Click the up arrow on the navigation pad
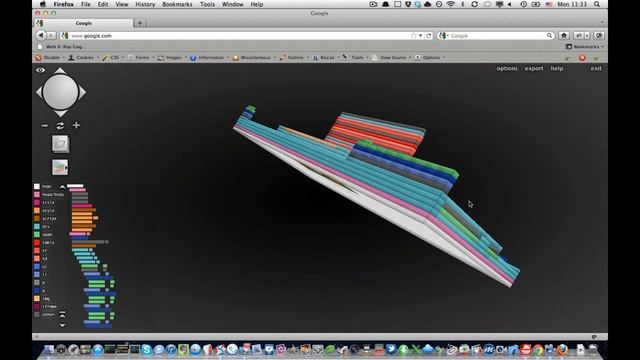 click(60, 71)
